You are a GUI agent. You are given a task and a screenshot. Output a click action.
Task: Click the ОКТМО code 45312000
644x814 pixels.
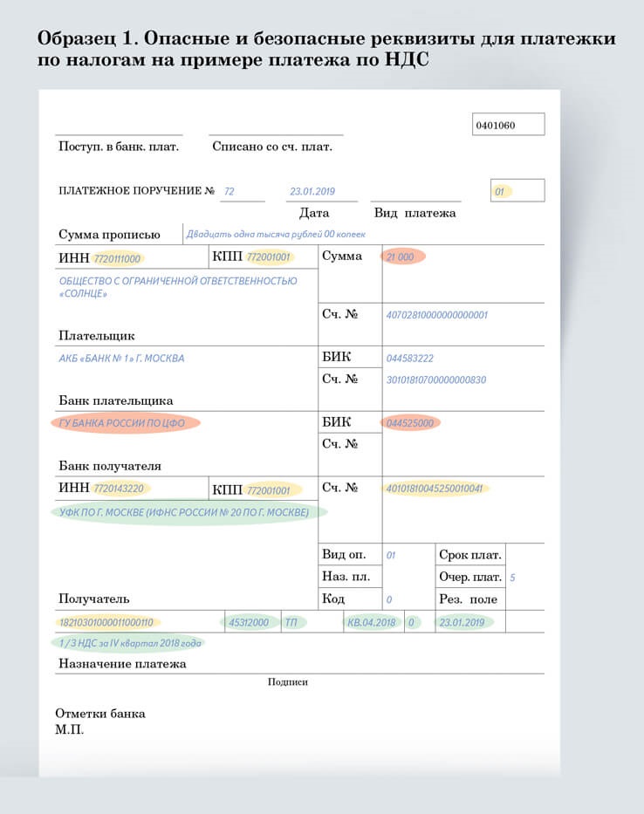point(249,623)
